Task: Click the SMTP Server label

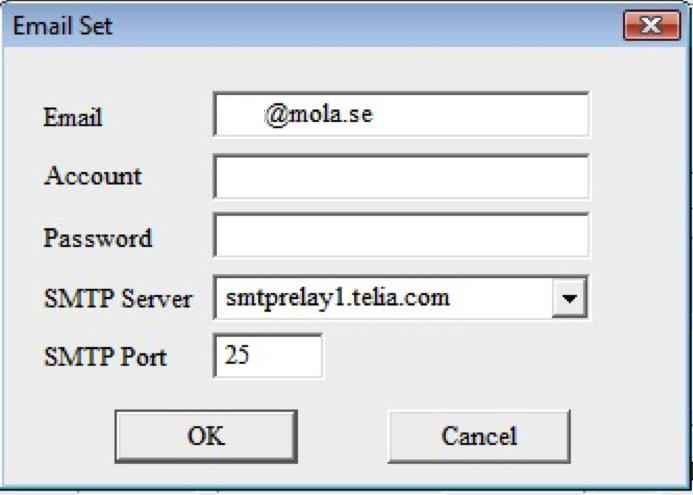Action: click(118, 299)
